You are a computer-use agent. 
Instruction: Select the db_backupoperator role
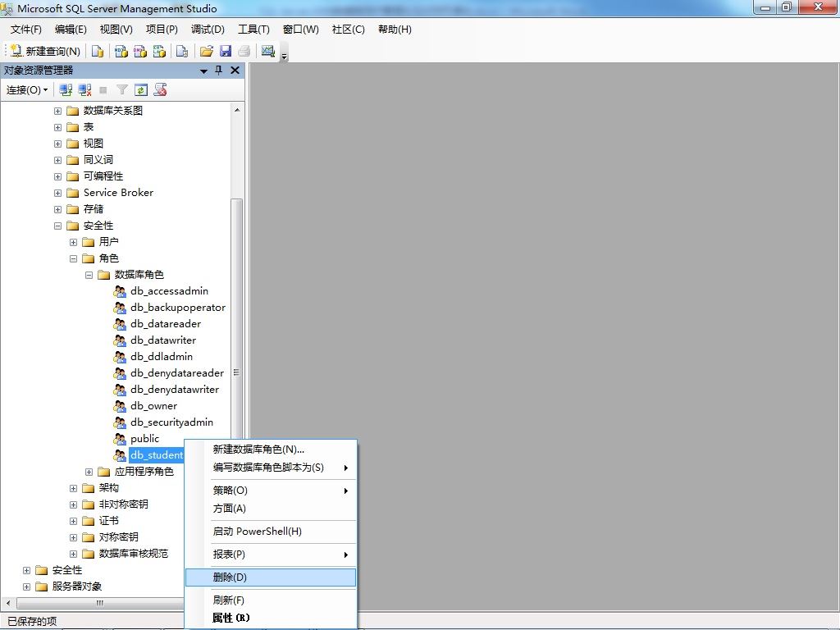tap(178, 308)
